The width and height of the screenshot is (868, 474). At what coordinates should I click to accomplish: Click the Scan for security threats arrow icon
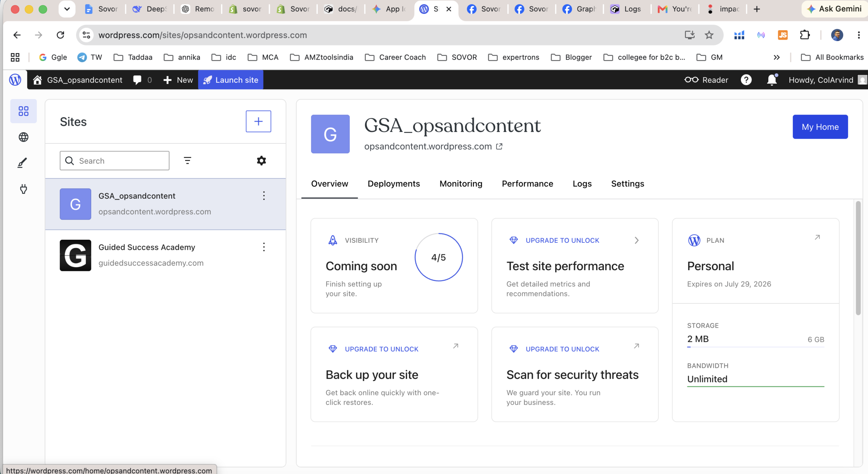pos(636,346)
